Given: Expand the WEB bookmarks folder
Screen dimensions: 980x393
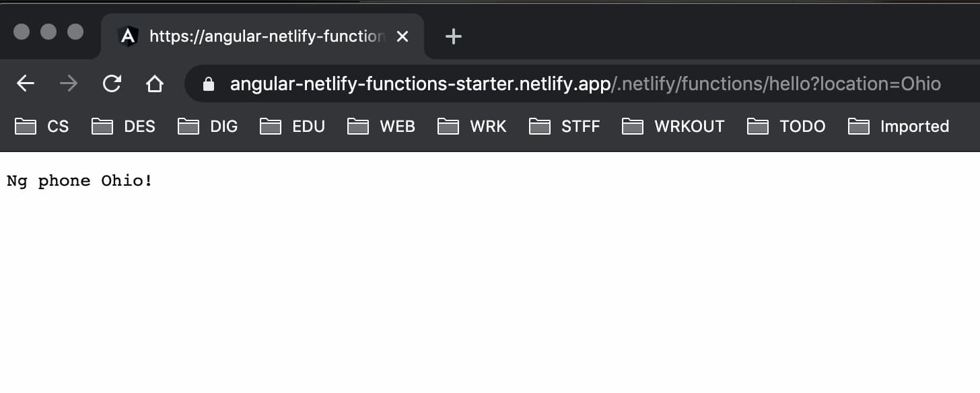Looking at the screenshot, I should (381, 127).
